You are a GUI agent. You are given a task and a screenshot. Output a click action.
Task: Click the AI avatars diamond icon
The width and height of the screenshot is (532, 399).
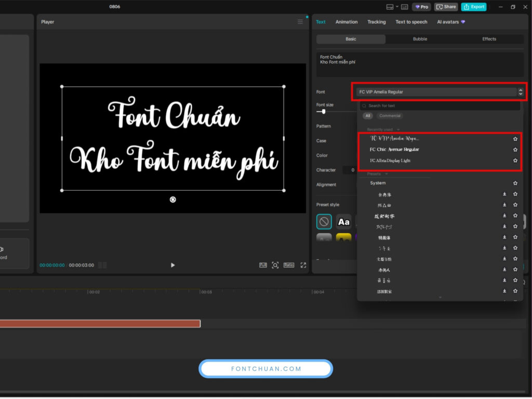pos(463,22)
